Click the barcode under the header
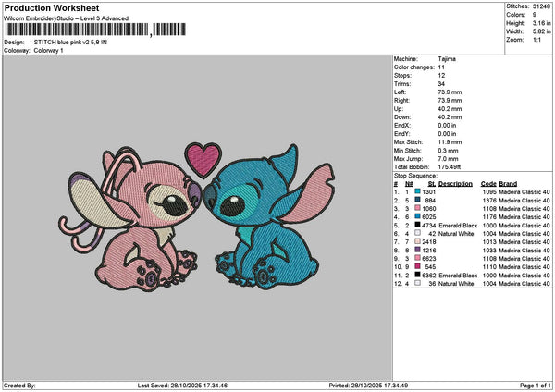The height and width of the screenshot is (392, 555). pyautogui.click(x=96, y=30)
